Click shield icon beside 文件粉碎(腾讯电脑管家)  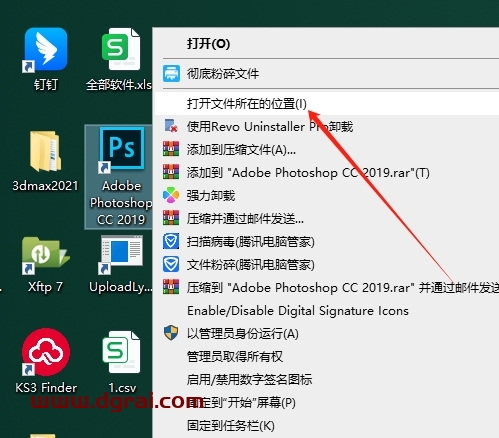(171, 264)
